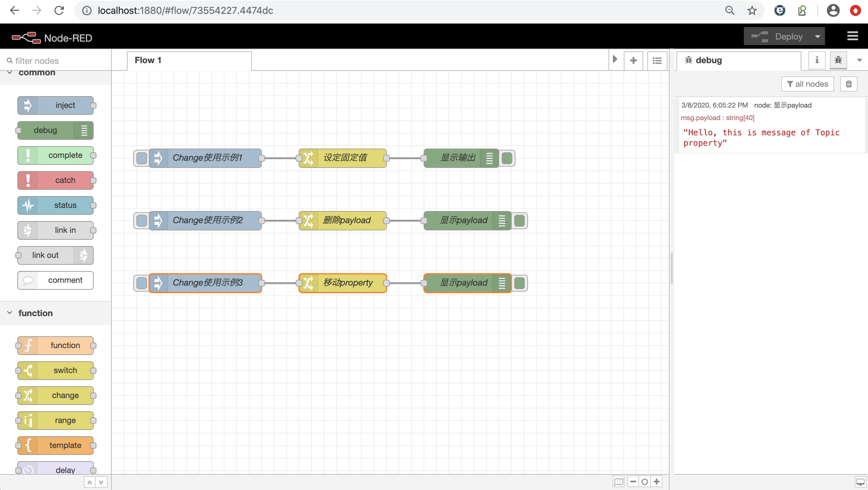This screenshot has height=490, width=868.
Task: Open the list of flows icon
Action: point(657,60)
